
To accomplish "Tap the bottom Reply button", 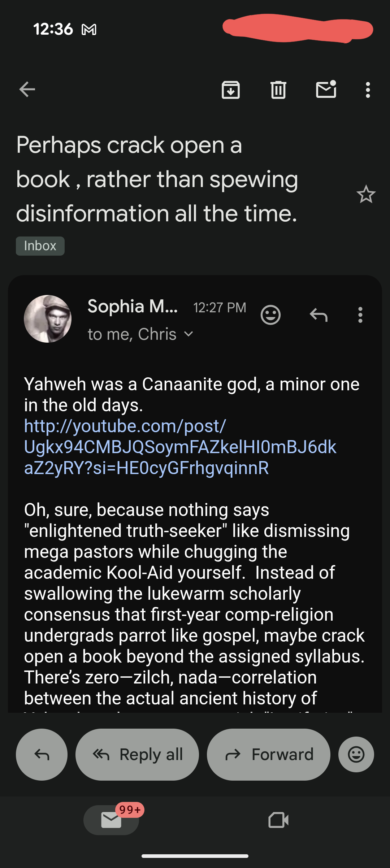I will coord(42,755).
